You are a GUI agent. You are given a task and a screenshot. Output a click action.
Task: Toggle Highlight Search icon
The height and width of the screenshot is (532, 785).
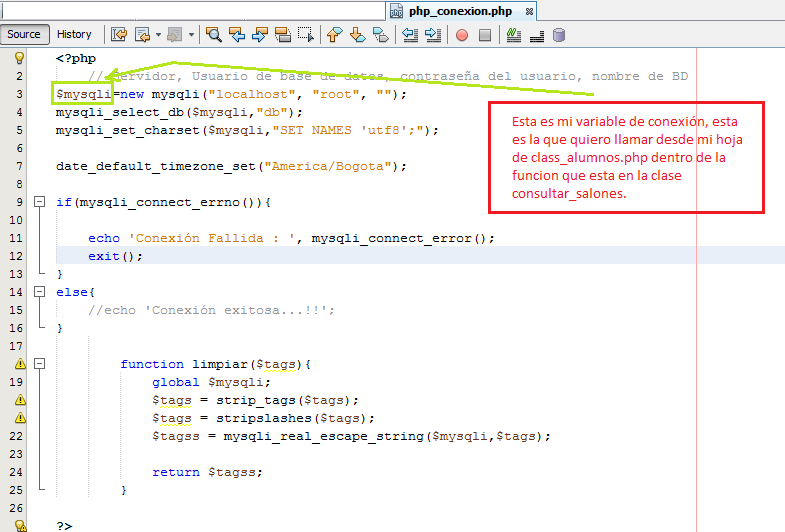coord(283,35)
